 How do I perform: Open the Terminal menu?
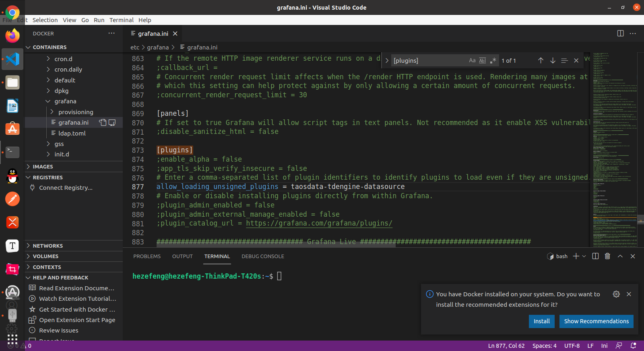pos(122,20)
